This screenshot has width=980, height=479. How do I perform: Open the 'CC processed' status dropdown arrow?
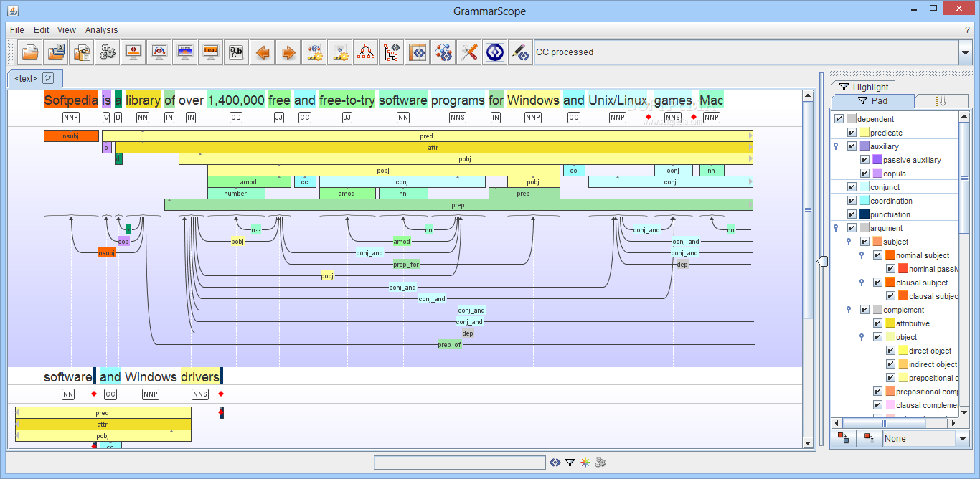[965, 52]
